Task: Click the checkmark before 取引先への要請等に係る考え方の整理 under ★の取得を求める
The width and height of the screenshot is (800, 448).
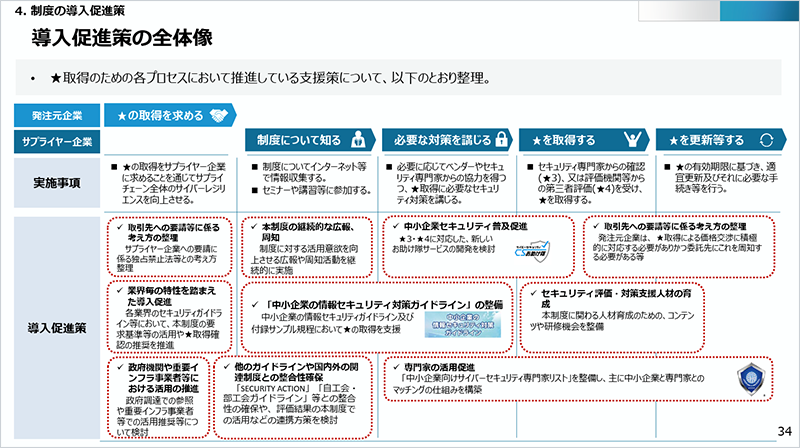Action: 120,228
